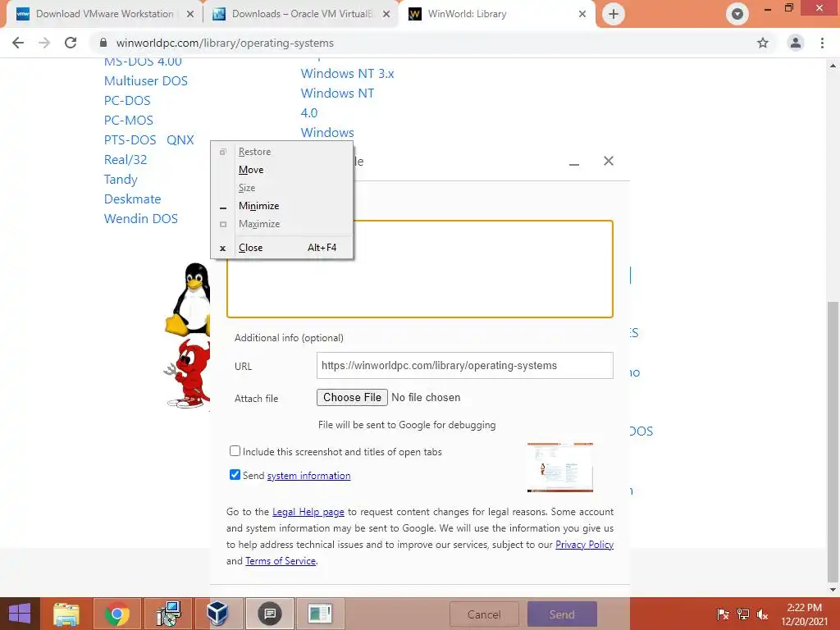Bookmark this page with the star icon
Viewport: 840px width, 630px height.
coord(762,43)
